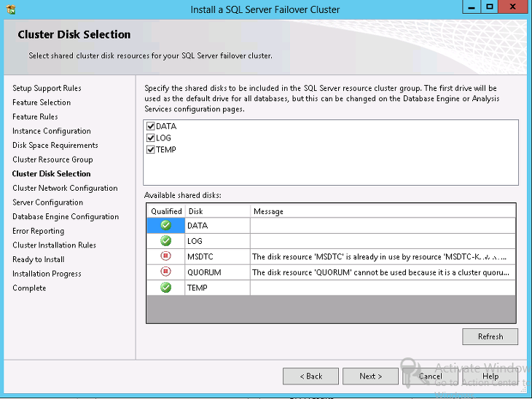Select Cluster Disk Selection step

51,173
